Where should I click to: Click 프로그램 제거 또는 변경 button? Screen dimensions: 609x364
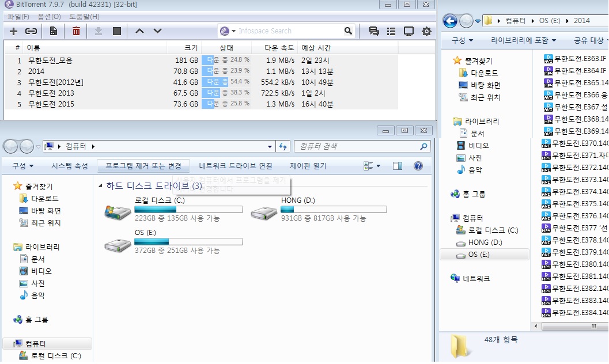pyautogui.click(x=143, y=166)
